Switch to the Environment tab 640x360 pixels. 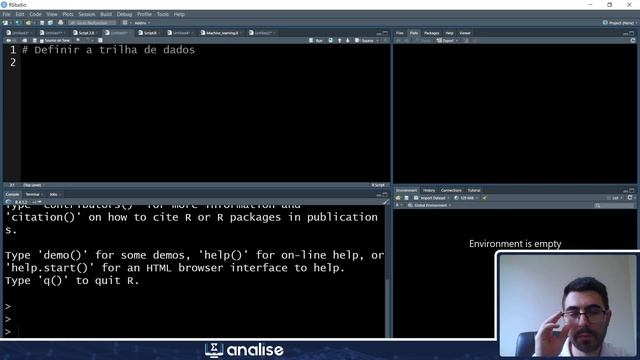(x=407, y=190)
